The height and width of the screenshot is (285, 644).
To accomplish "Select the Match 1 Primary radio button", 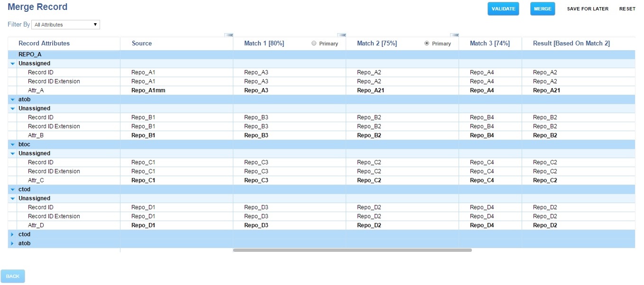I will (x=314, y=43).
